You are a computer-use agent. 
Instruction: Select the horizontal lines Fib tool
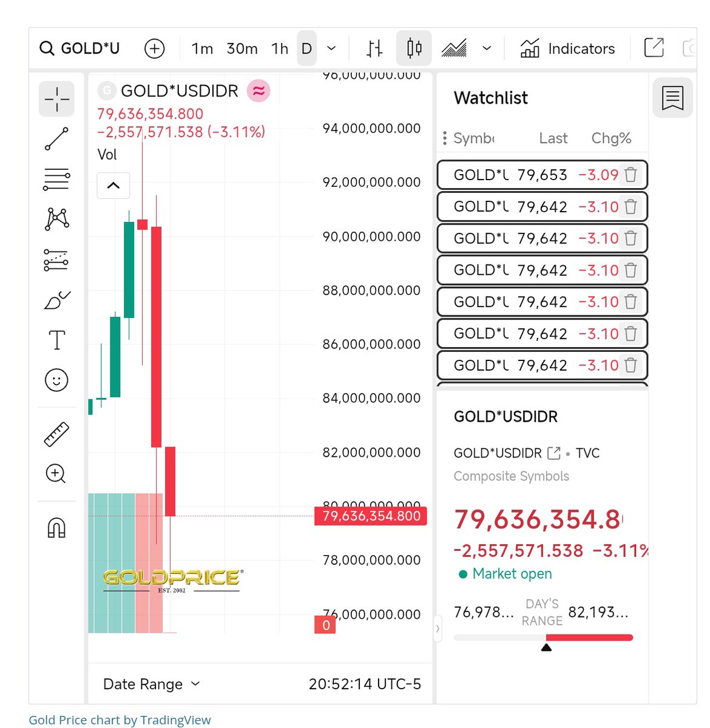[56, 180]
